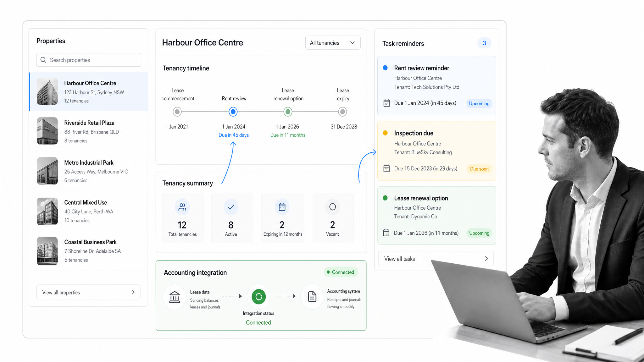
Task: Open the Central Mixed Use thumbnail
Action: (47, 211)
